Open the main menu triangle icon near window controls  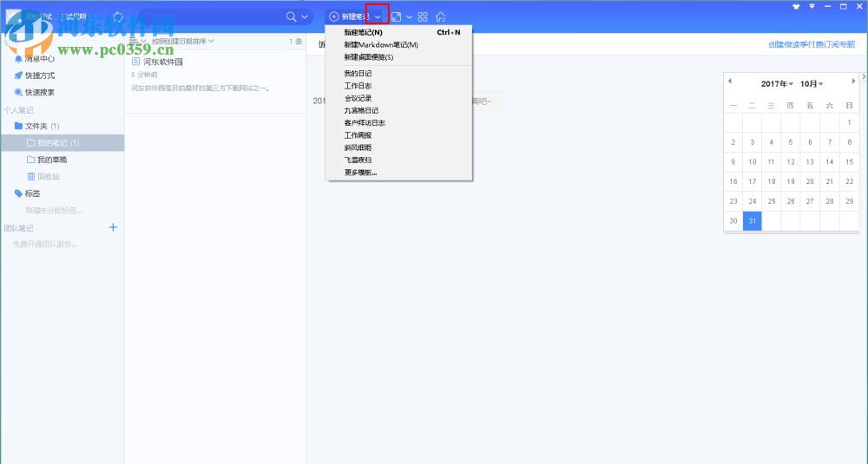tap(812, 7)
